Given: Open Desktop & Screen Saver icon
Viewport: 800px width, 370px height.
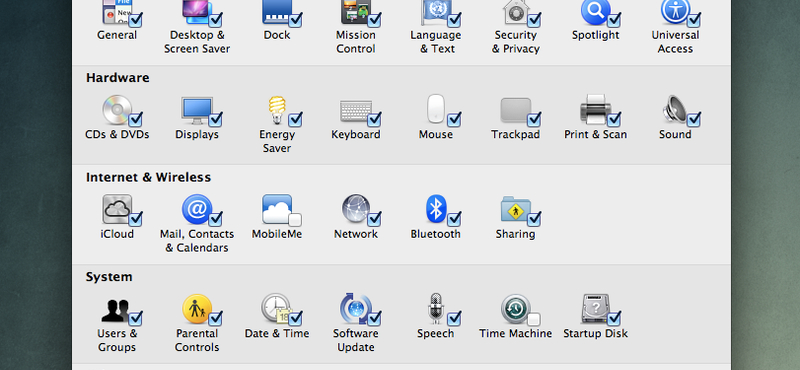Looking at the screenshot, I should (x=196, y=11).
